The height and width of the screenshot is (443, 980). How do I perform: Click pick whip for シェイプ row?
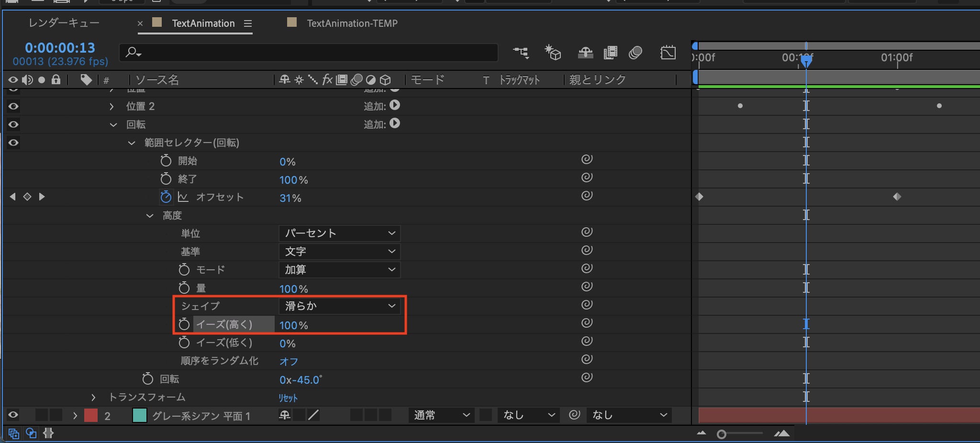coord(587,305)
